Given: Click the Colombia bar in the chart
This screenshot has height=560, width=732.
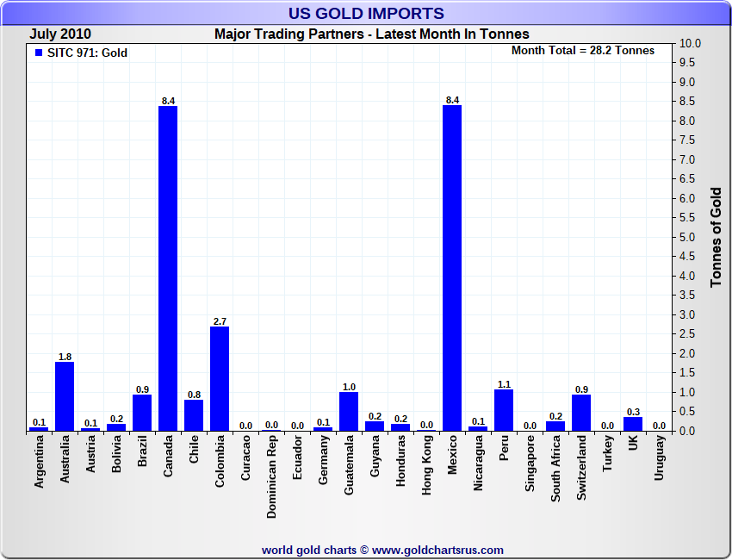Looking at the screenshot, I should (x=220, y=379).
